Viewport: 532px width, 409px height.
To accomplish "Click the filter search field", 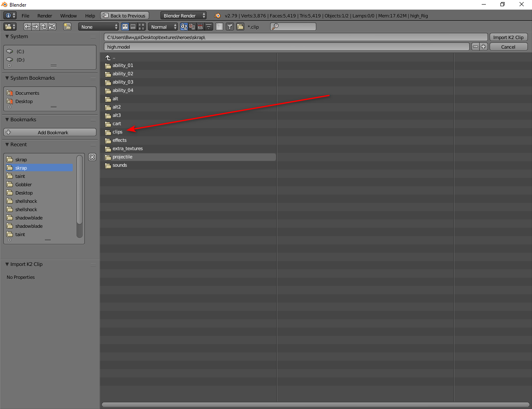I will 293,27.
